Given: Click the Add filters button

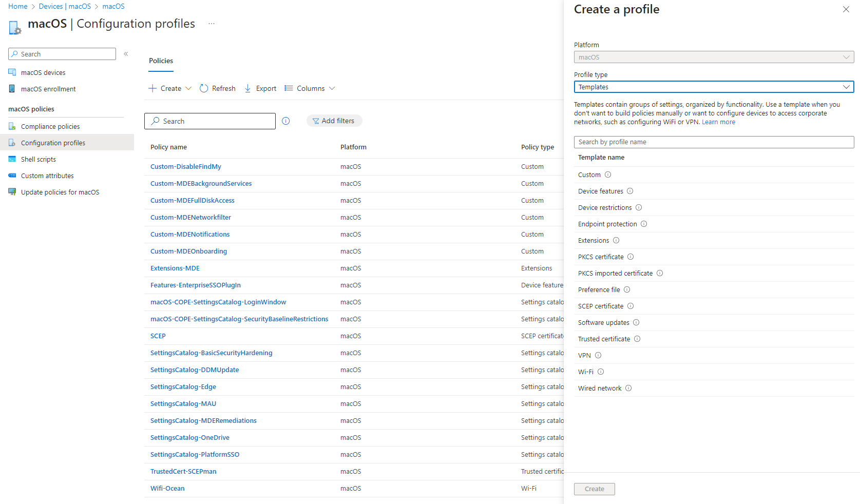Looking at the screenshot, I should pyautogui.click(x=334, y=121).
